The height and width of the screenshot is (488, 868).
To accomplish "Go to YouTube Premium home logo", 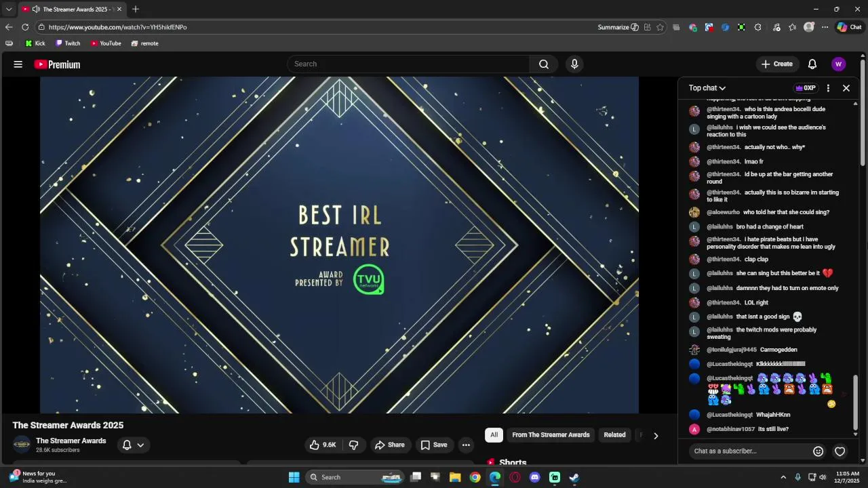I will (57, 64).
